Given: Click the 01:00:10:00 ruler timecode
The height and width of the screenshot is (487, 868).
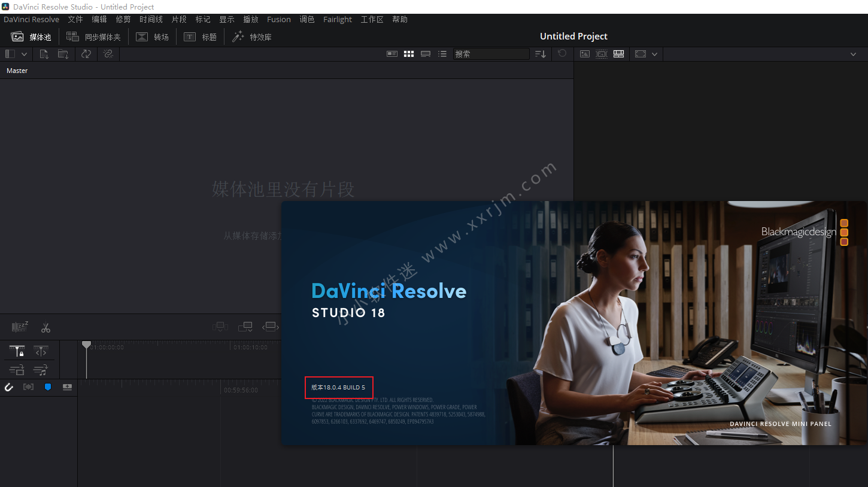Looking at the screenshot, I should tap(250, 347).
